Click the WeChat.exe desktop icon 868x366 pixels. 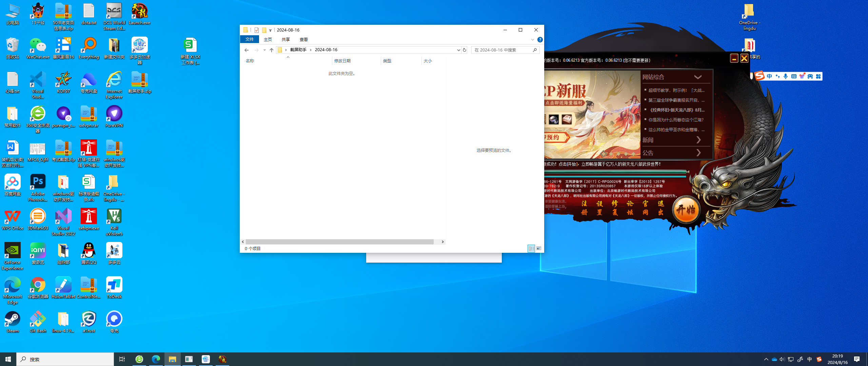38,48
